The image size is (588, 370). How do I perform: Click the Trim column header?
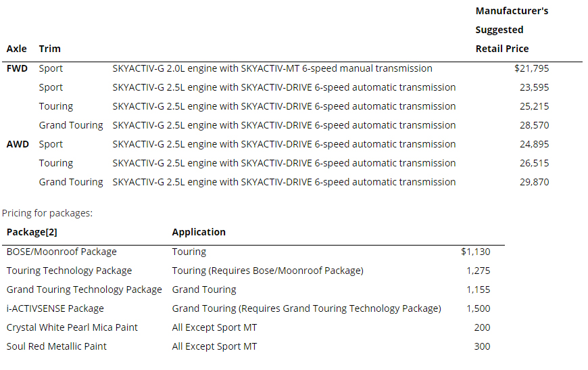click(49, 49)
